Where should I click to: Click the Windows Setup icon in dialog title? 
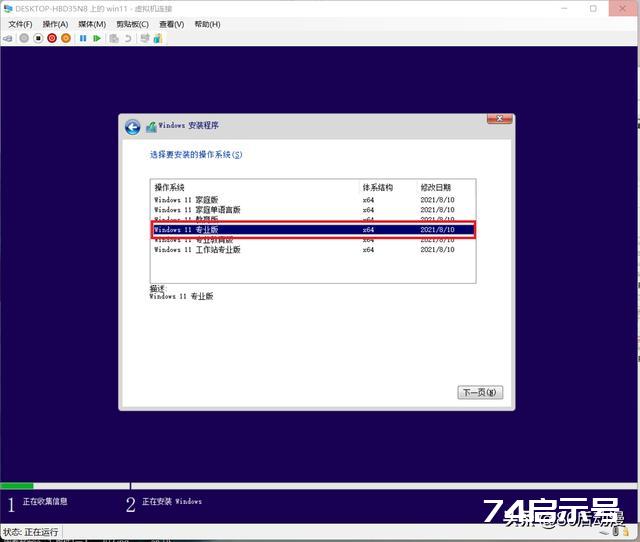pyautogui.click(x=151, y=127)
